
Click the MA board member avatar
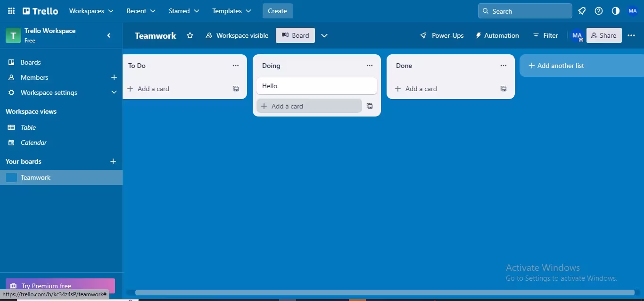click(577, 35)
